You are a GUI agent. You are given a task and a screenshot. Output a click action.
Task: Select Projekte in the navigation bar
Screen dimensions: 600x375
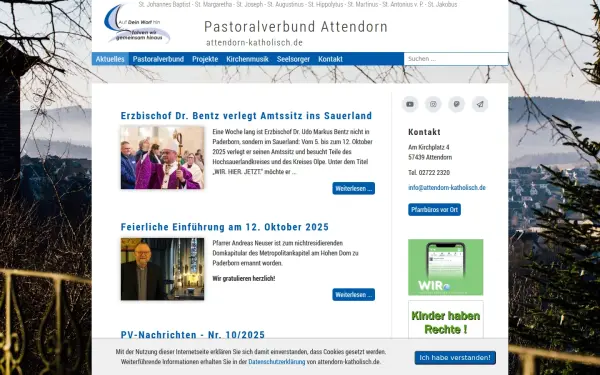(x=205, y=59)
